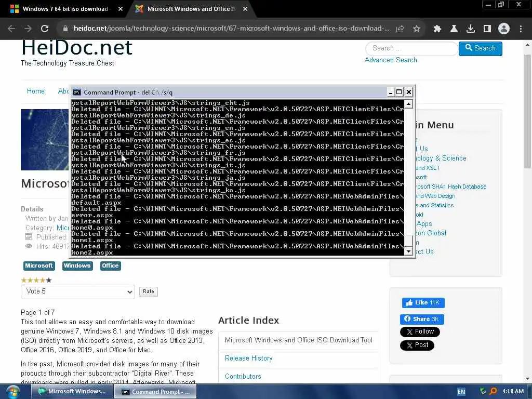The height and width of the screenshot is (399, 532).
Task: Click the article header image
Action: click(x=45, y=140)
